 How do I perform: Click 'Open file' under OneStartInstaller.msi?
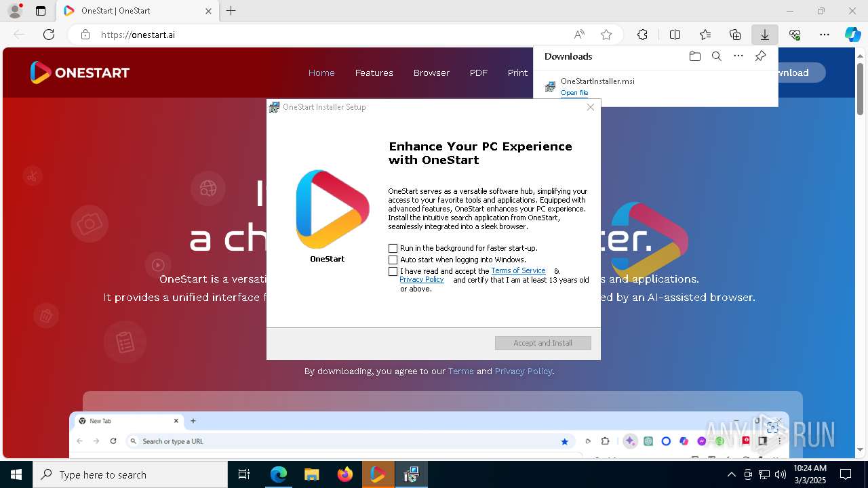click(574, 93)
